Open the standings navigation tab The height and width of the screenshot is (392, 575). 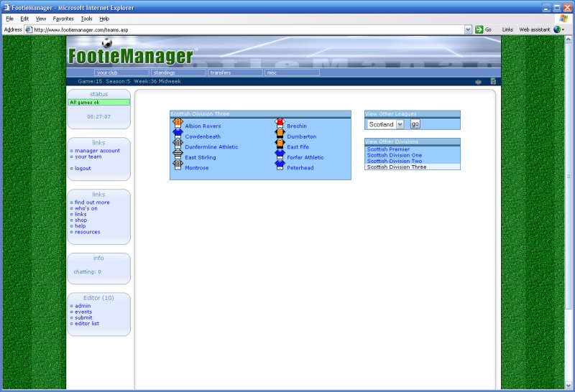click(x=178, y=73)
